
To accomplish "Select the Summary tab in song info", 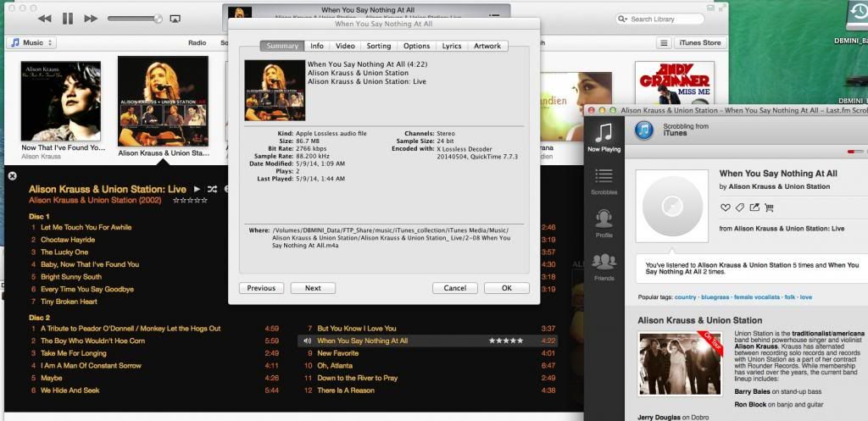I will (282, 46).
